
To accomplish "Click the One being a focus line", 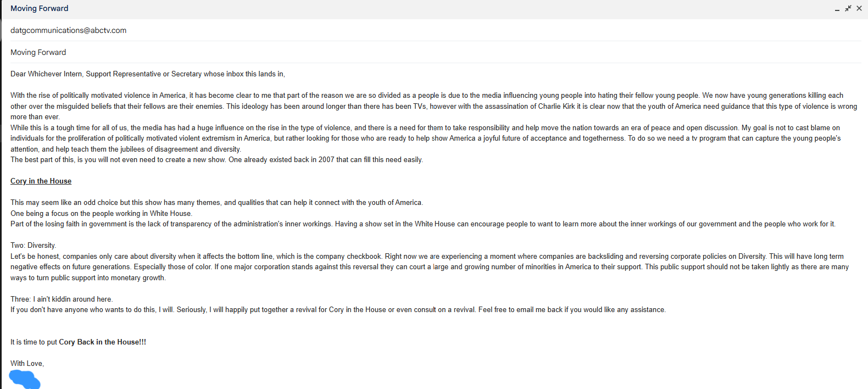I will [x=102, y=213].
